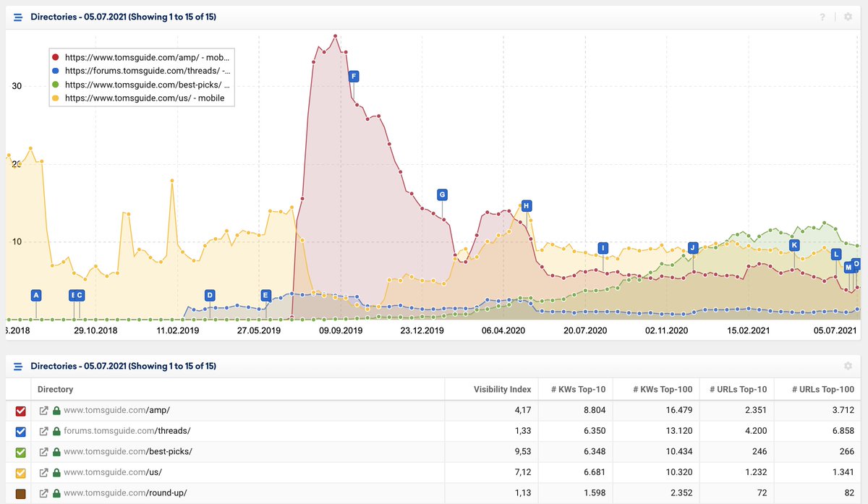Click event pin E on the timeline

(265, 295)
